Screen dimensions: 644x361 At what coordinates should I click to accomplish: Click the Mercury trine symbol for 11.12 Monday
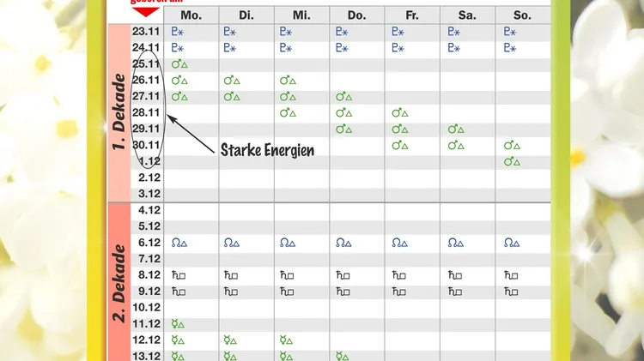178,324
